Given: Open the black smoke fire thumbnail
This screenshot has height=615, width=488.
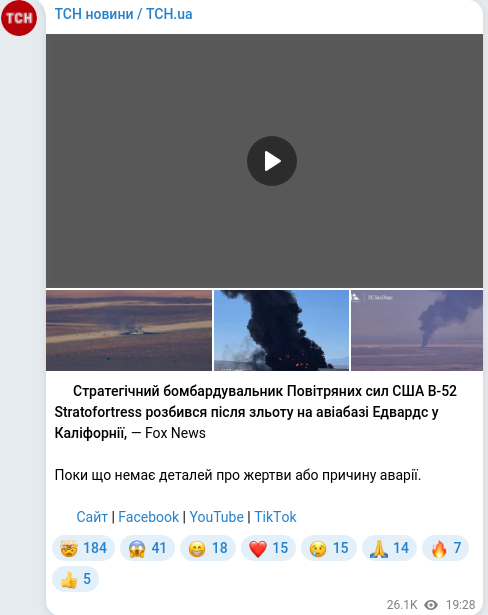Looking at the screenshot, I should 281,330.
